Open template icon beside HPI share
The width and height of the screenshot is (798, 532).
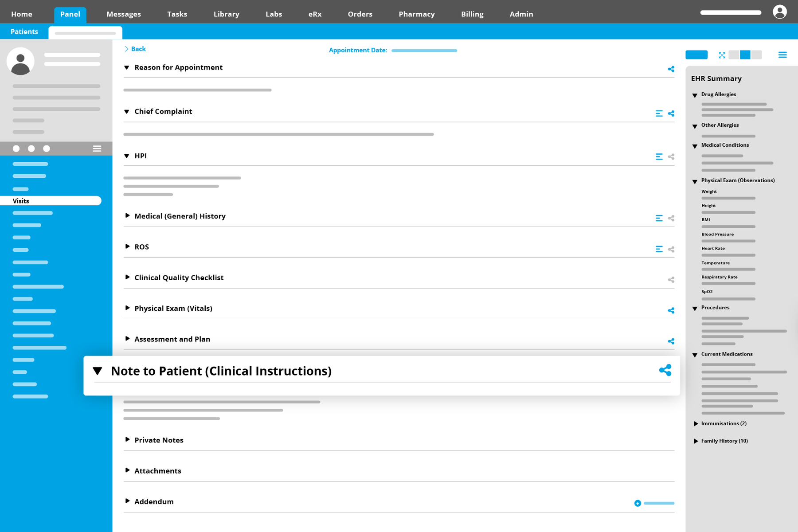pyautogui.click(x=659, y=156)
